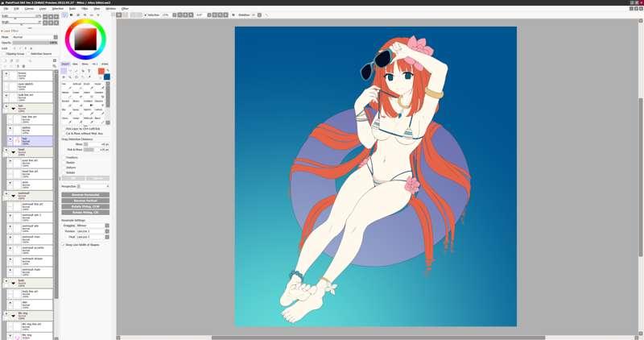Click the layer Opacity slider
Viewport: 644px width, 340px height.
click(35, 43)
